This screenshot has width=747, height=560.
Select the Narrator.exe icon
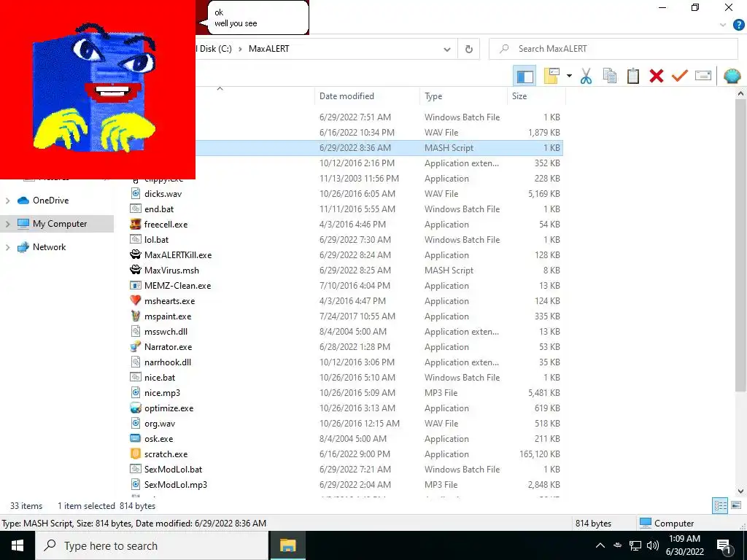(x=136, y=346)
